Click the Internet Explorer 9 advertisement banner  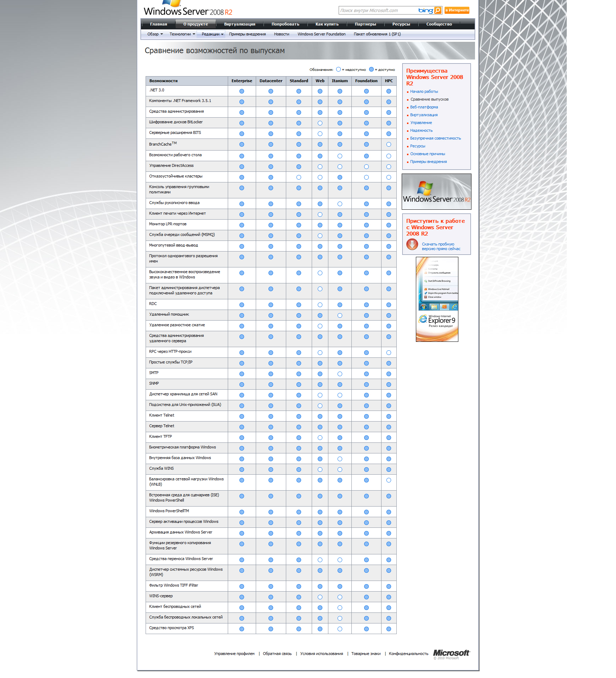[437, 299]
